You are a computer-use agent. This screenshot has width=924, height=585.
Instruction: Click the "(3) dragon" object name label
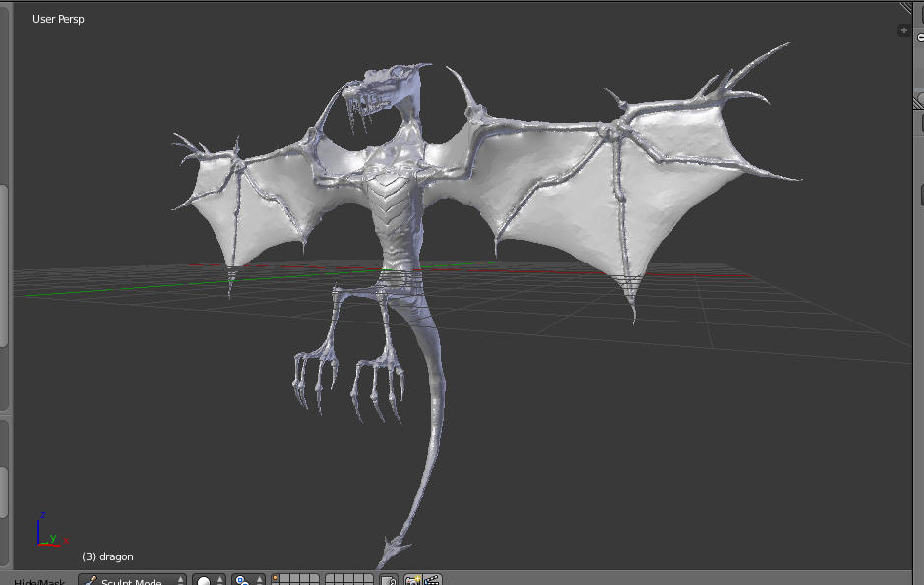point(107,556)
